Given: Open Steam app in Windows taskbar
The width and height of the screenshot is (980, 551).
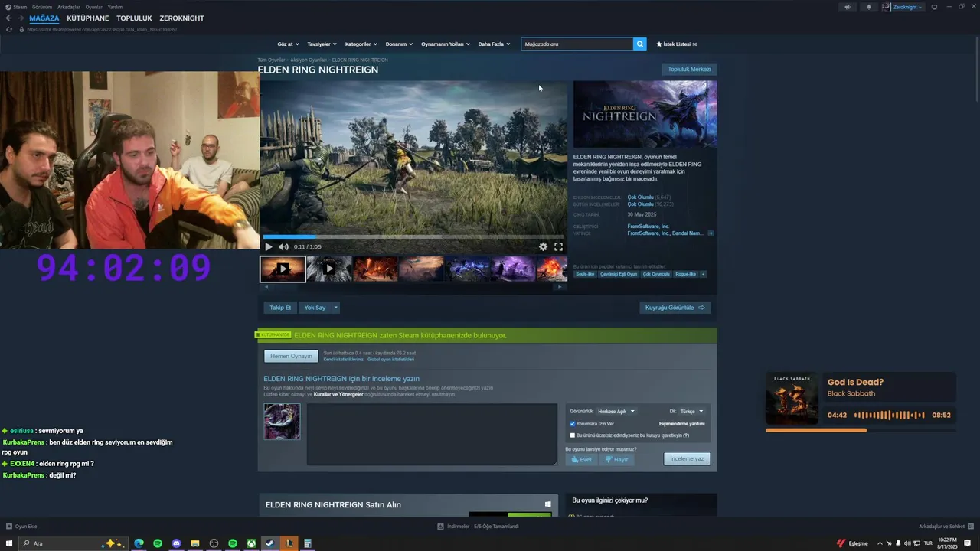Looking at the screenshot, I should pos(269,543).
